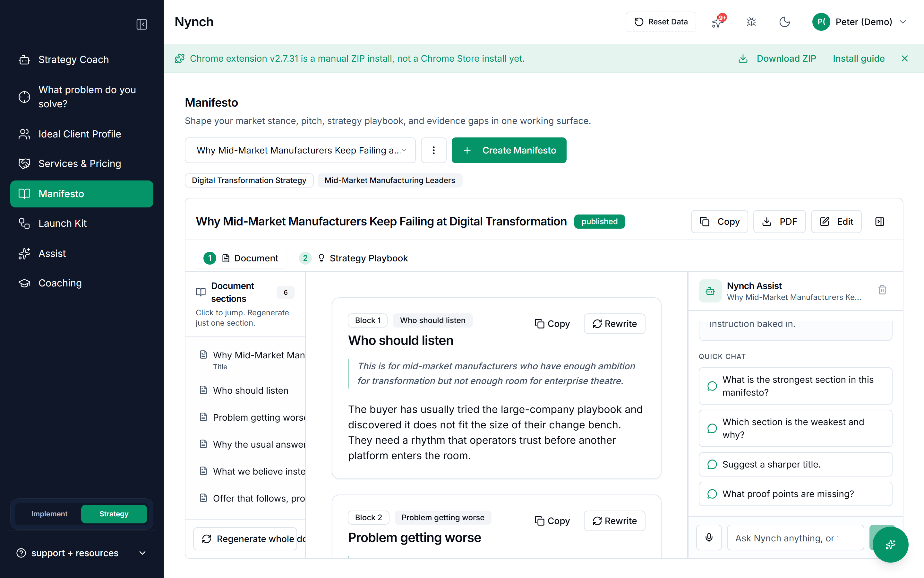The height and width of the screenshot is (578, 924).
Task: Open the Peter (Demo) user dropdown
Action: pyautogui.click(x=859, y=22)
